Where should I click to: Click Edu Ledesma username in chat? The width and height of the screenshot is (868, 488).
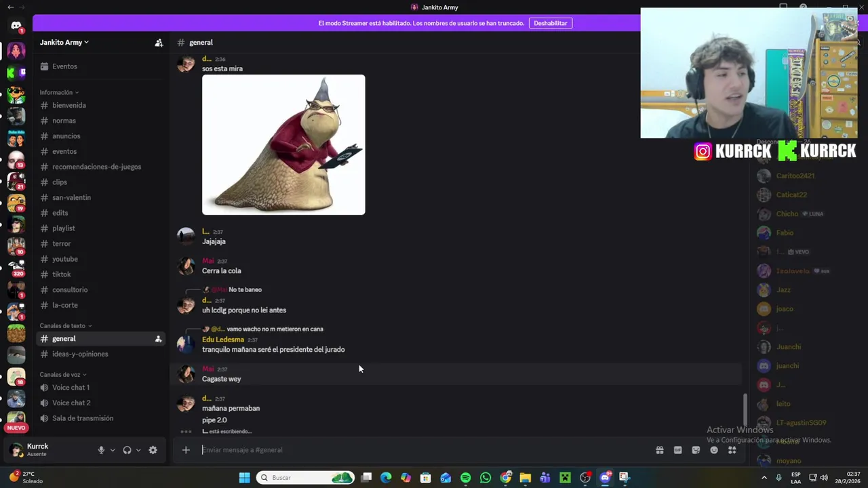[x=223, y=340]
